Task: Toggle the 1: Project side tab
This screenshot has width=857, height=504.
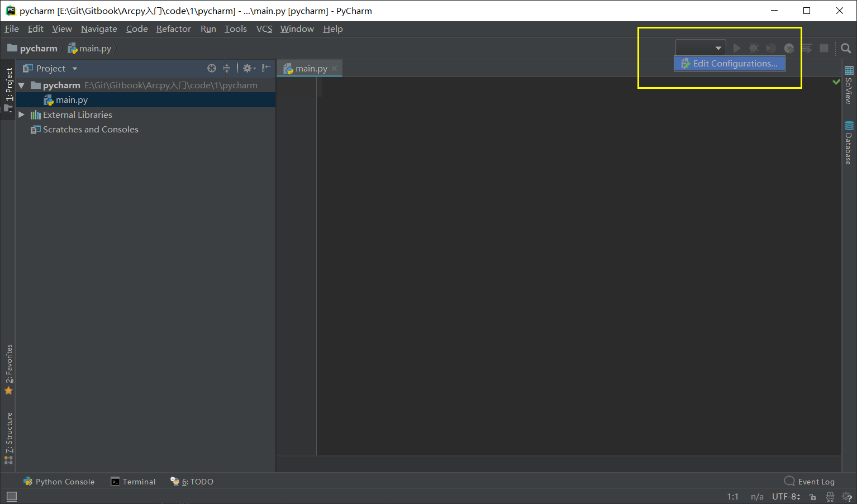Action: pos(8,89)
